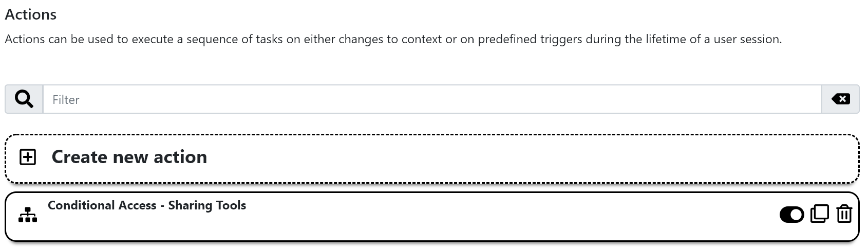Click the magnifying glass search icon
868x247 pixels.
24,99
